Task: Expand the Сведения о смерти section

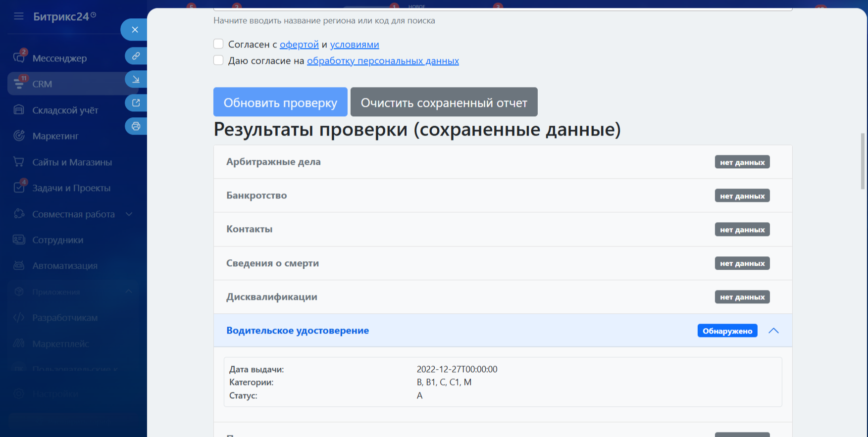Action: click(x=503, y=263)
